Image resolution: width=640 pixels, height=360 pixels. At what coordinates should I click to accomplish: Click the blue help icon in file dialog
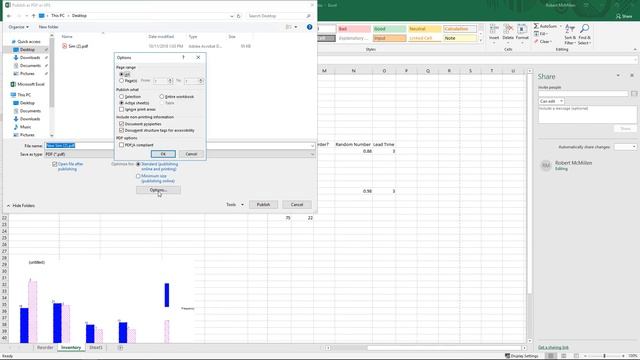tap(309, 27)
